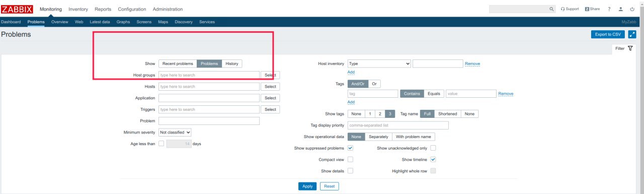This screenshot has width=644, height=194.
Task: Click Select next to Hosts
Action: (270, 87)
